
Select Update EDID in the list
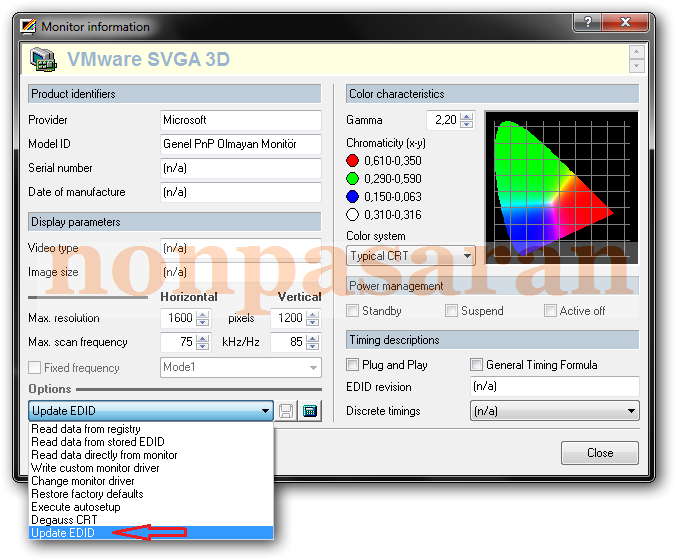pos(151,533)
